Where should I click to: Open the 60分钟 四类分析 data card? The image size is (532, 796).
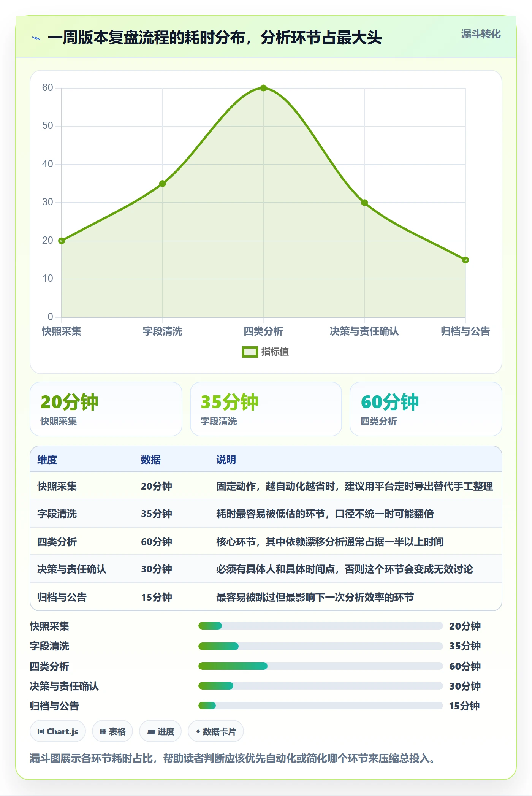426,409
